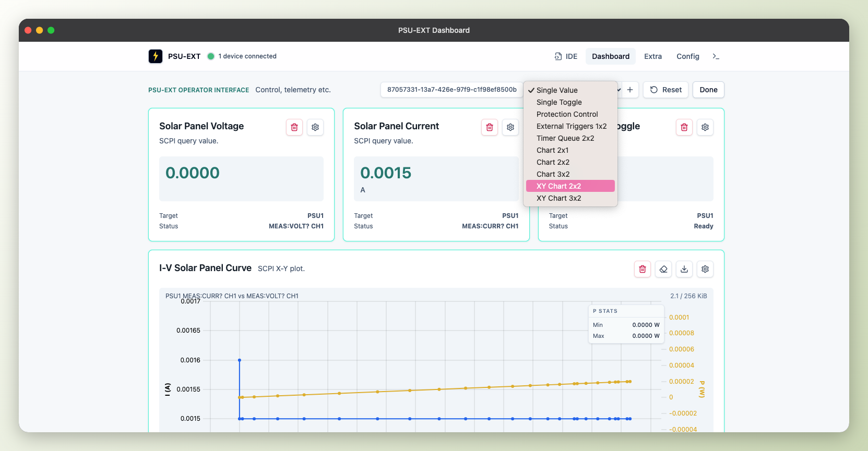This screenshot has height=451, width=868.
Task: Open the Dashboard tab
Action: (611, 56)
